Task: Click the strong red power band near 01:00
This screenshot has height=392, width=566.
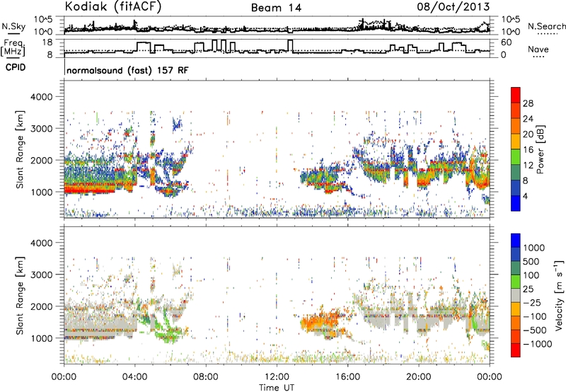Action: pos(90,188)
